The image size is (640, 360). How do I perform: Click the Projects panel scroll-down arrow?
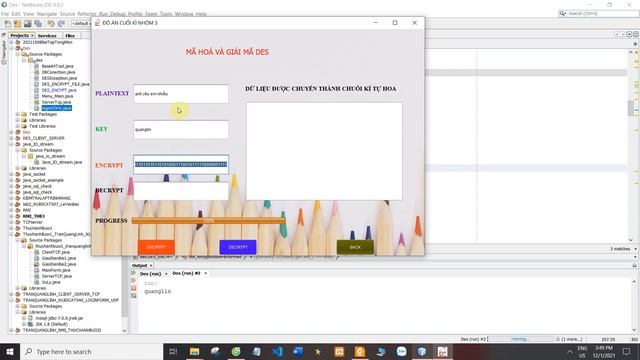click(124, 331)
